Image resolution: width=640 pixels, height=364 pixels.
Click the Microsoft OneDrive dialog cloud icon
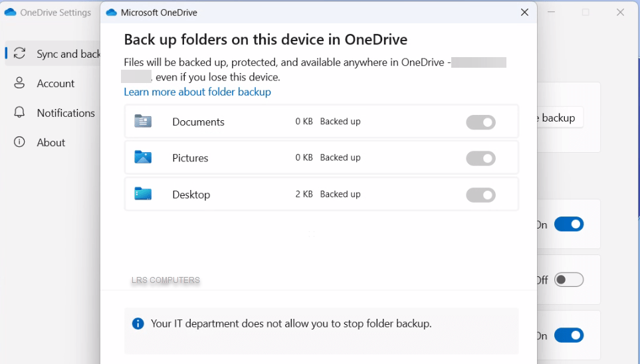(x=112, y=13)
